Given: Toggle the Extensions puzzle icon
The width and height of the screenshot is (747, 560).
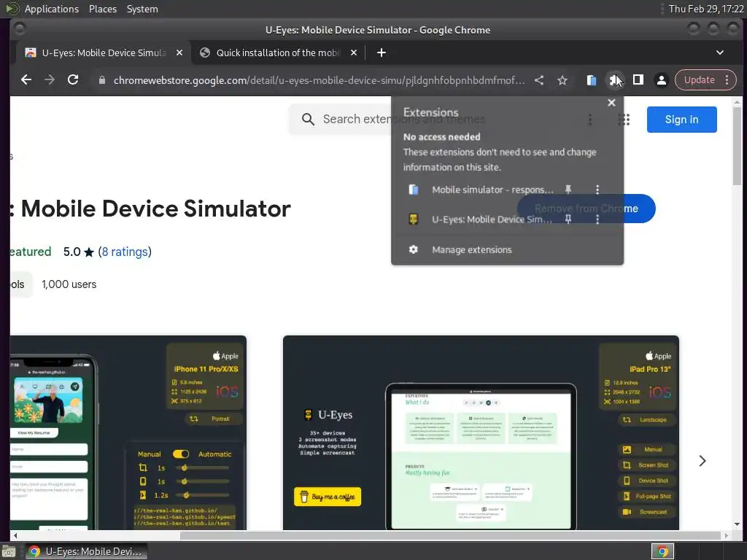Looking at the screenshot, I should 614,80.
